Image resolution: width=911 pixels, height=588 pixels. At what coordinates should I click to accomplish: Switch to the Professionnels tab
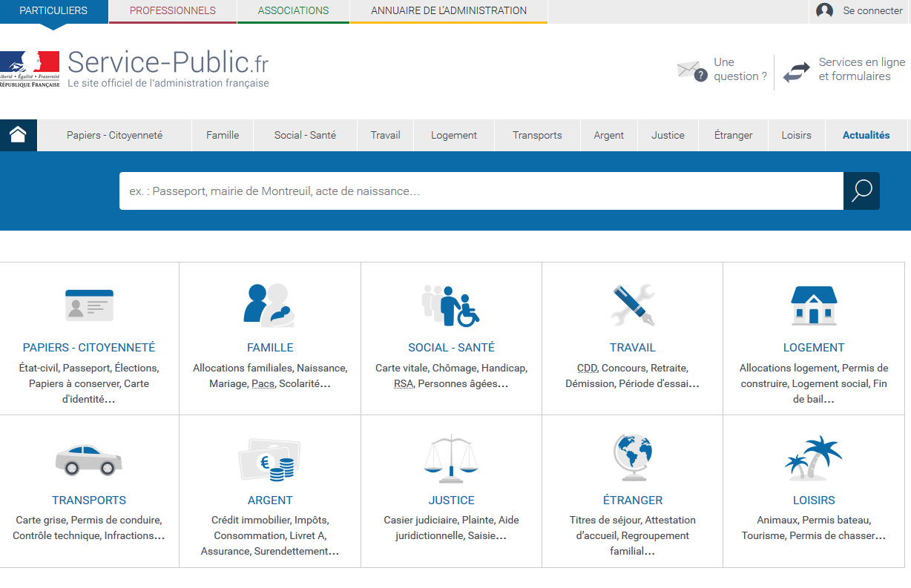click(173, 11)
